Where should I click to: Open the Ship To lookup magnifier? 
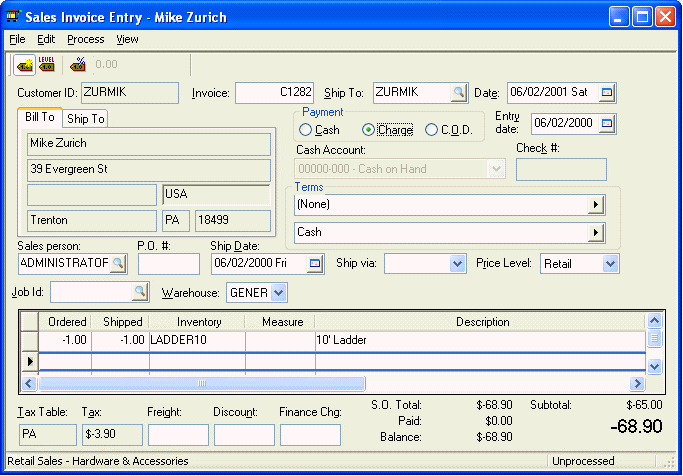459,92
